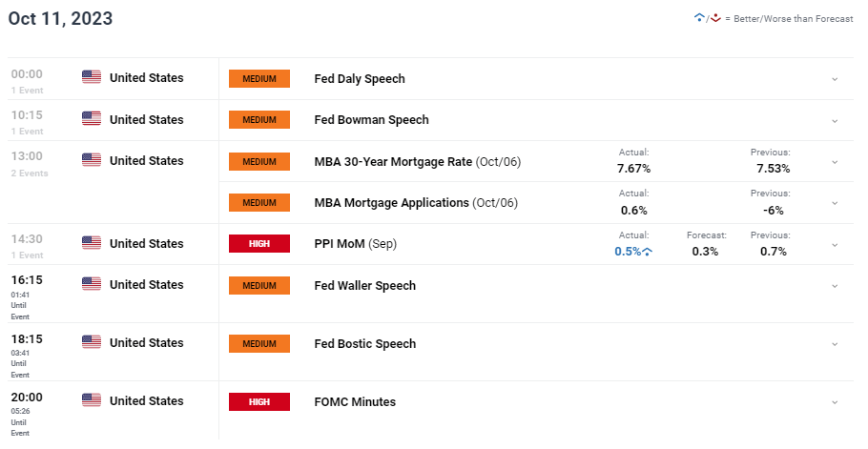Open MBA Mortgage Applications event title

click(391, 203)
